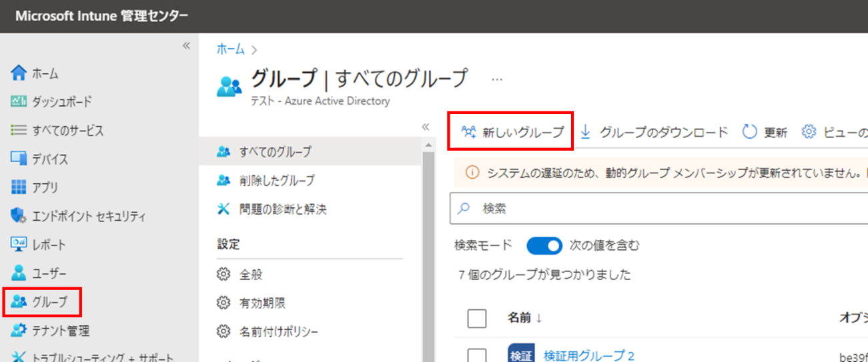Image resolution: width=868 pixels, height=362 pixels.
Task: Click the Microsoft Intune 管理センター title
Action: (101, 16)
